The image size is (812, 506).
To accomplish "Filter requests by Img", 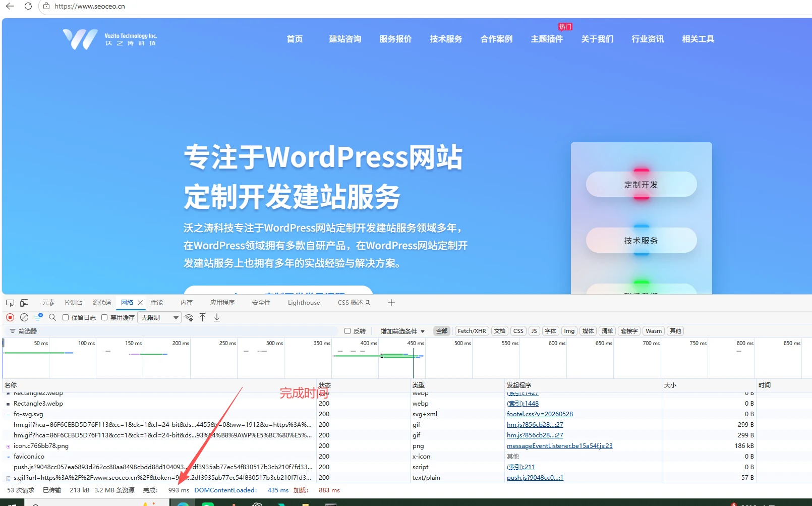I will click(x=569, y=331).
